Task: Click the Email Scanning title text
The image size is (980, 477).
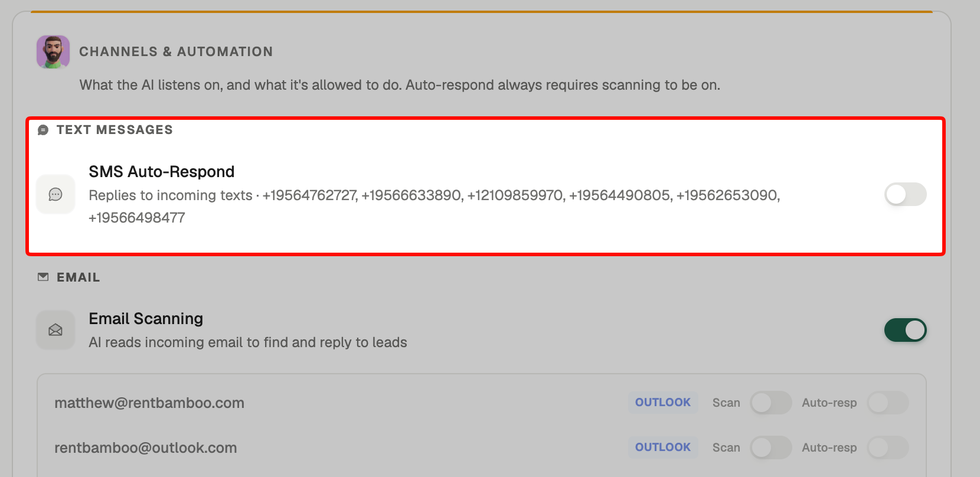Action: (x=146, y=319)
